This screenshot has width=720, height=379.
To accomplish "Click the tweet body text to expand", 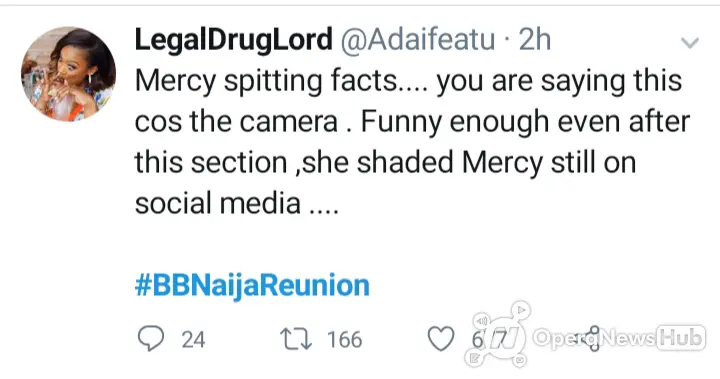I will 412,142.
